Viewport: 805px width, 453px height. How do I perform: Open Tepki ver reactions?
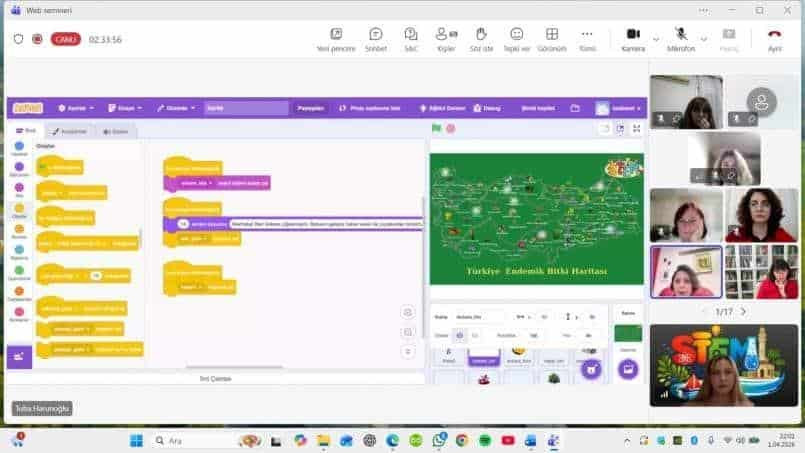[516, 38]
